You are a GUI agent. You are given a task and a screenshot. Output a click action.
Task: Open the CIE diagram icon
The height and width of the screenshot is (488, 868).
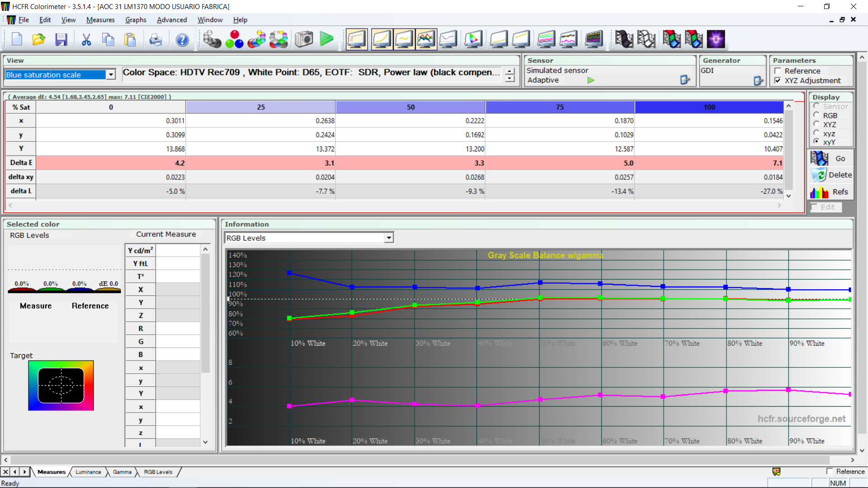(x=473, y=39)
